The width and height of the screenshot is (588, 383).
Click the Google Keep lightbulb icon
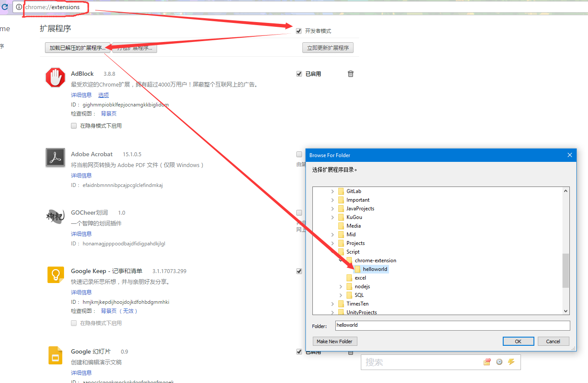point(55,274)
